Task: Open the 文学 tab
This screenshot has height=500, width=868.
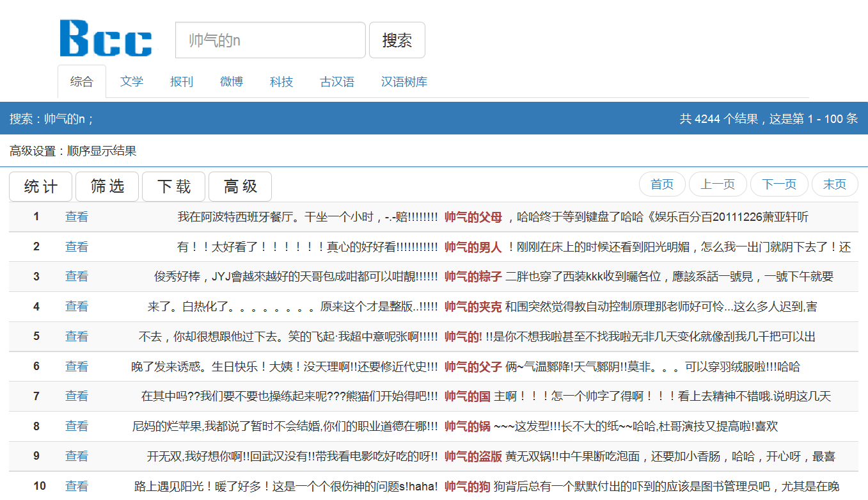Action: coord(132,82)
